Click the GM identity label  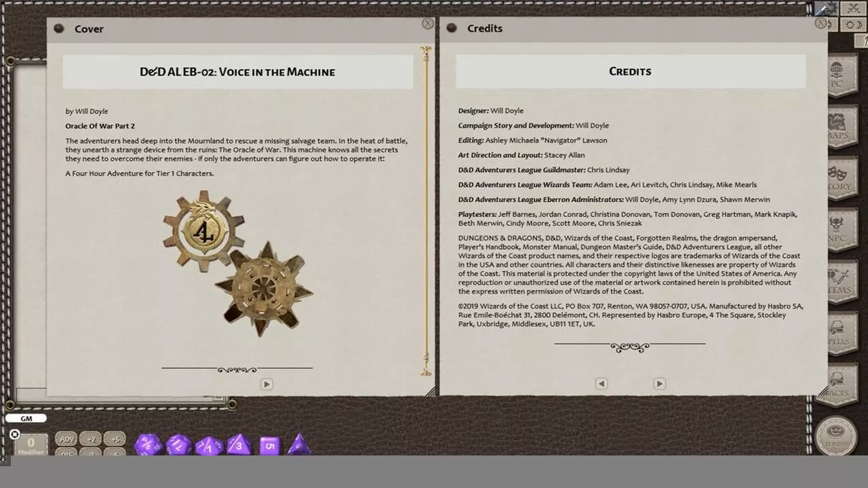pos(26,419)
